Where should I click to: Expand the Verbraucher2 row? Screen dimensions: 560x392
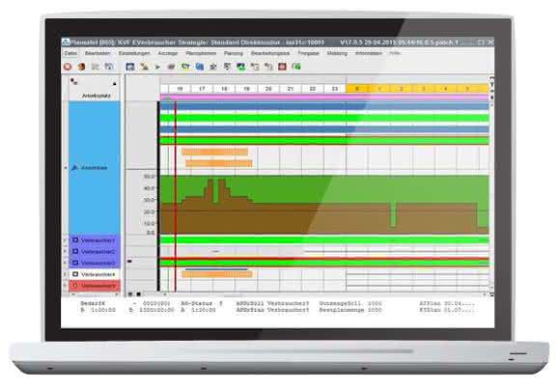[65, 252]
